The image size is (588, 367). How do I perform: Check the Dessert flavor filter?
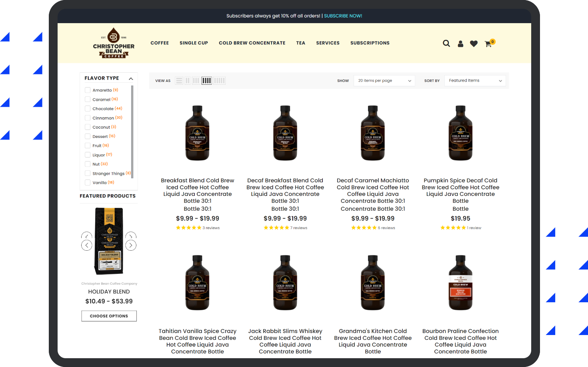(88, 136)
